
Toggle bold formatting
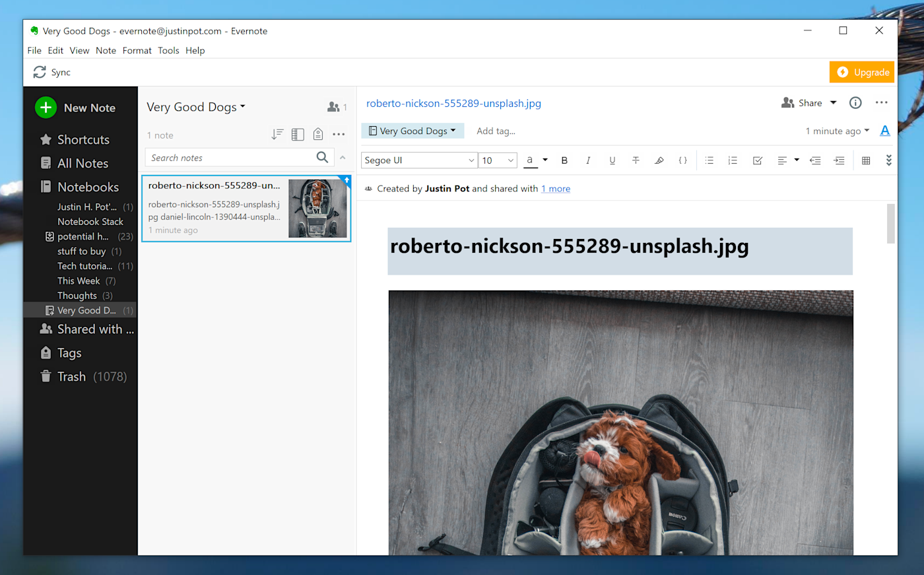click(564, 160)
